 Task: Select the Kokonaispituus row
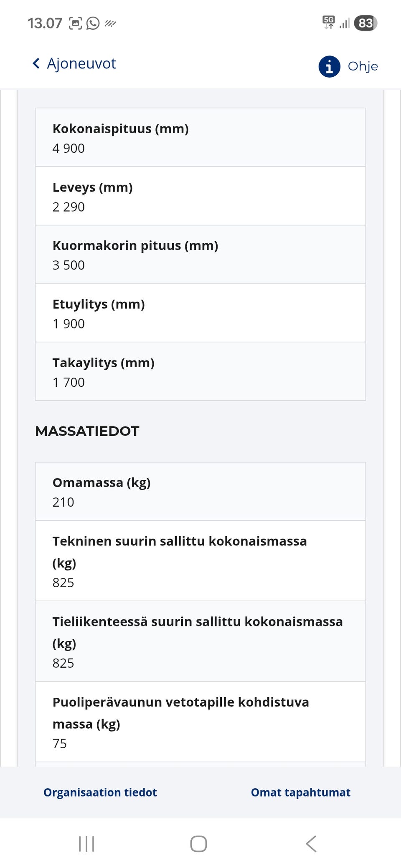200,138
